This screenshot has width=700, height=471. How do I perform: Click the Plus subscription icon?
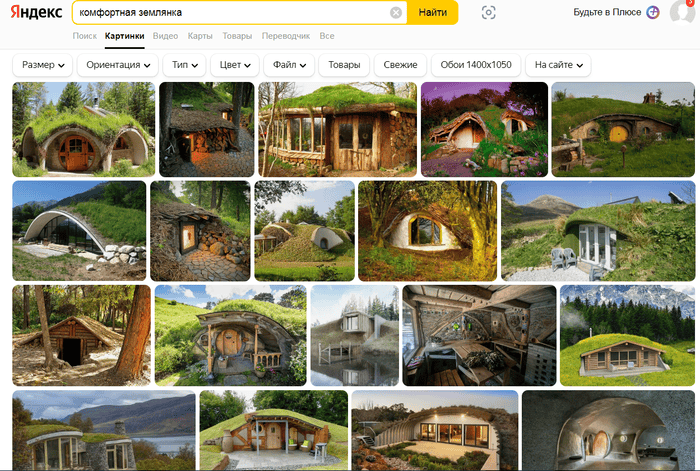click(652, 13)
